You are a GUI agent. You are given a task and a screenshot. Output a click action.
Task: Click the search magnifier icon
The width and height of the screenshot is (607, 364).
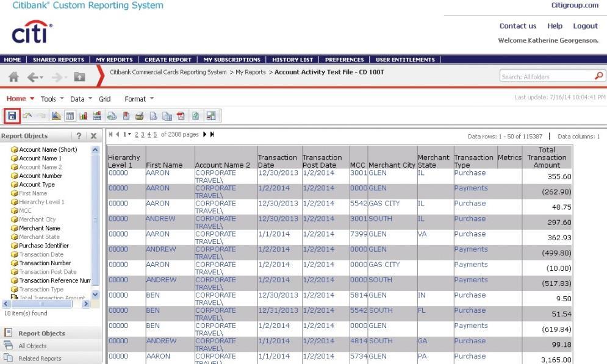[599, 76]
